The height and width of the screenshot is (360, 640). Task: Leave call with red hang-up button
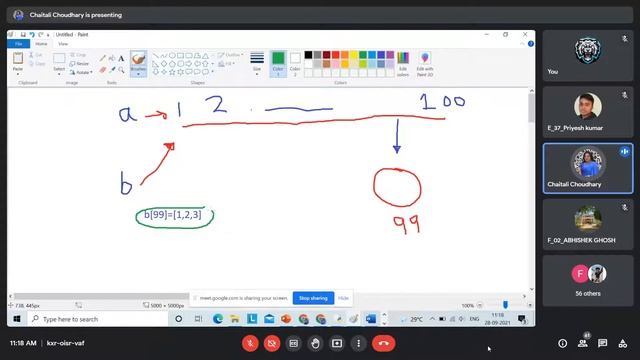[x=383, y=343]
